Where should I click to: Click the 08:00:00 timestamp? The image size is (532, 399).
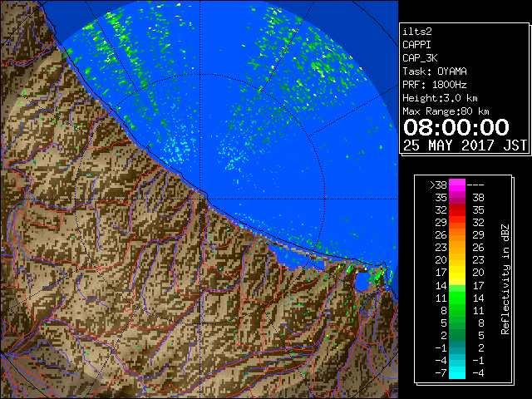click(456, 127)
